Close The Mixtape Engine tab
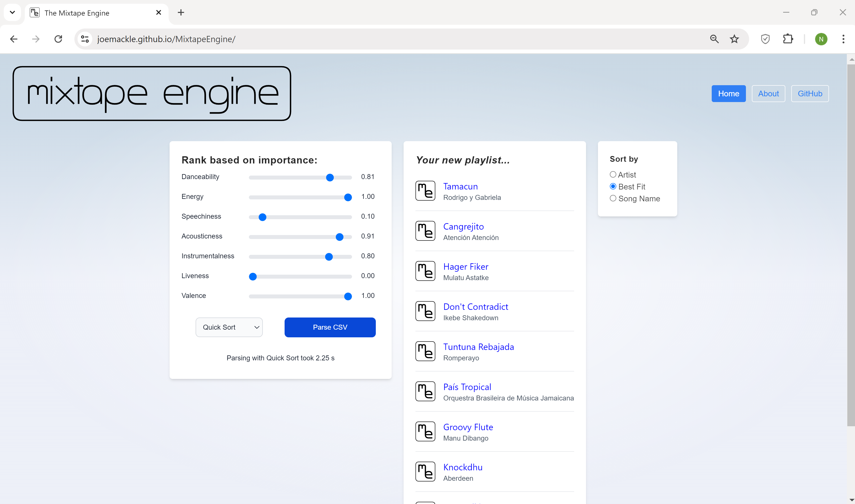855x504 pixels. click(x=158, y=13)
